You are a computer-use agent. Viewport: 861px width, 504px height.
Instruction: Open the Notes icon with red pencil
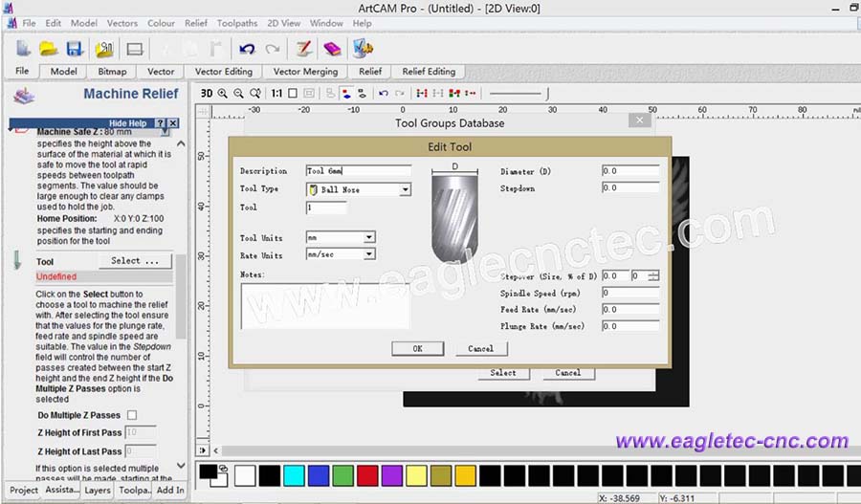point(303,49)
